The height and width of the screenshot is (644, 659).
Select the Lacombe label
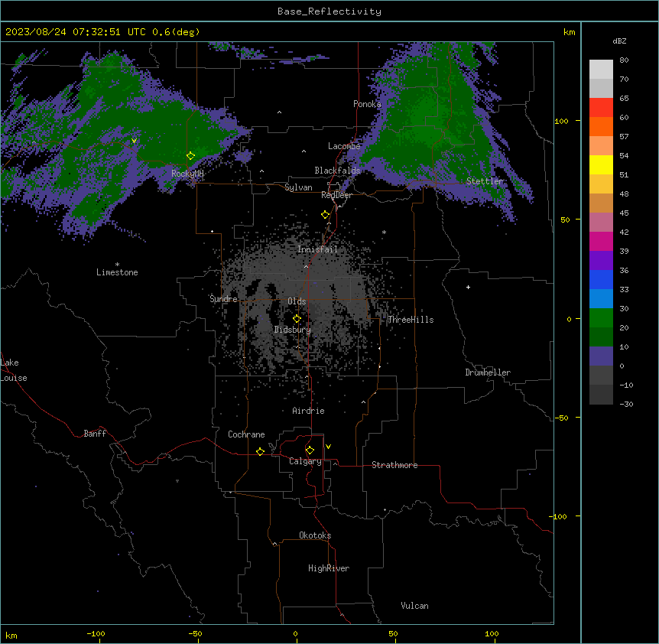pos(344,146)
